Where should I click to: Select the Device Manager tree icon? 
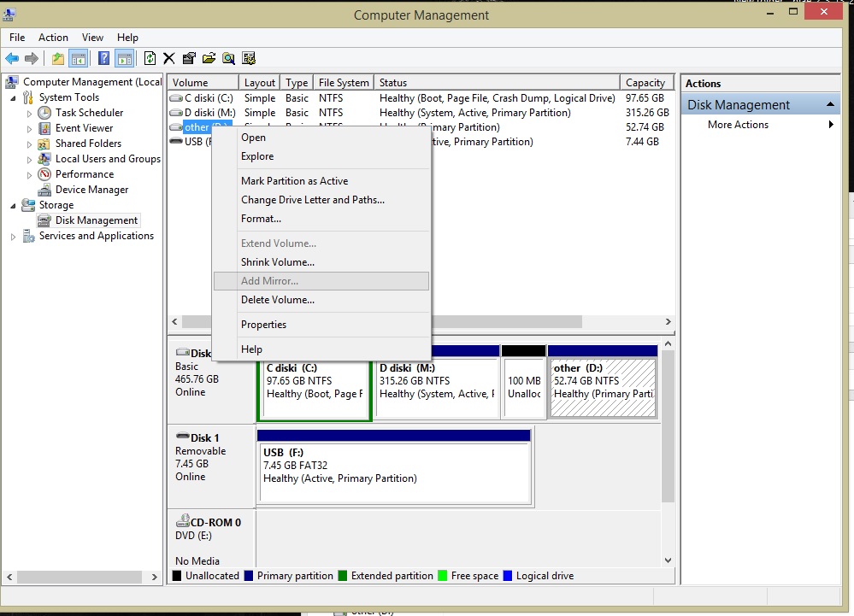tap(44, 190)
